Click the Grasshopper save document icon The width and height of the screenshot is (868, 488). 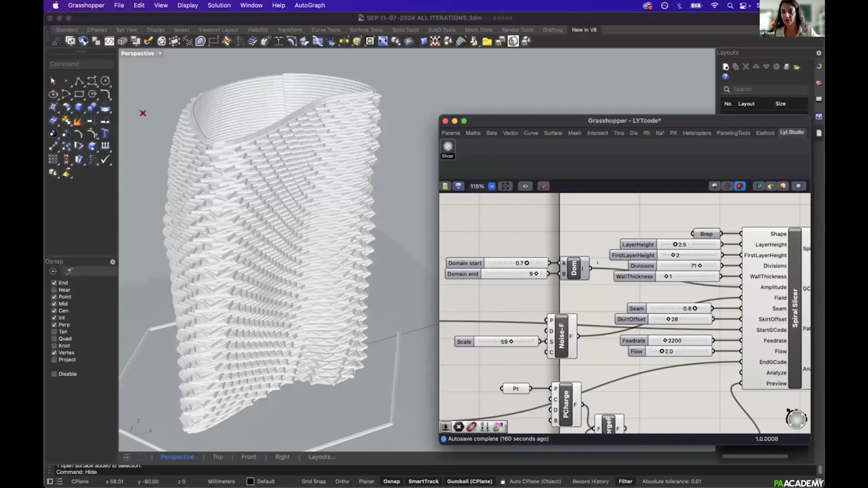(458, 186)
